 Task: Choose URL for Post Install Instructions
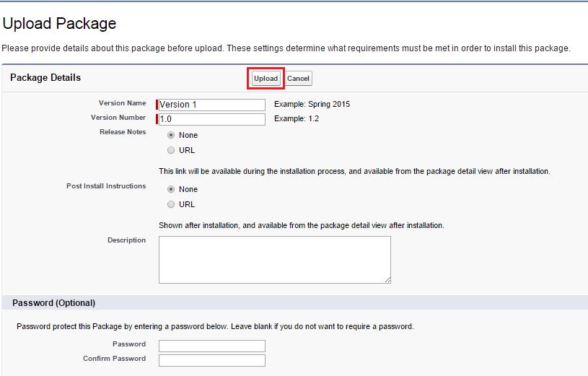(x=171, y=204)
